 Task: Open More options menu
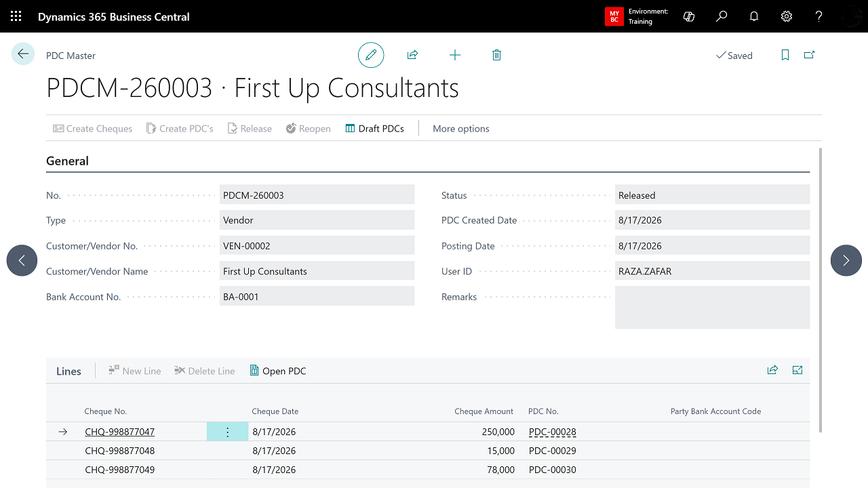click(461, 128)
